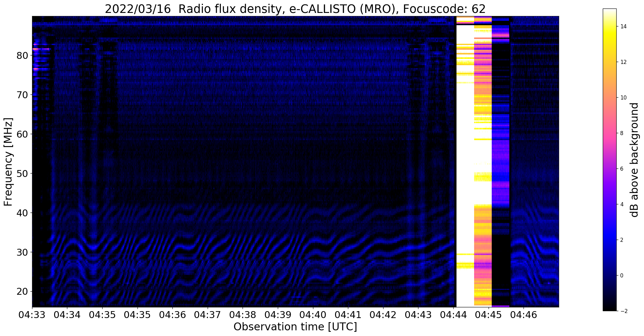Click the 04:39 time tick label

coord(278,315)
